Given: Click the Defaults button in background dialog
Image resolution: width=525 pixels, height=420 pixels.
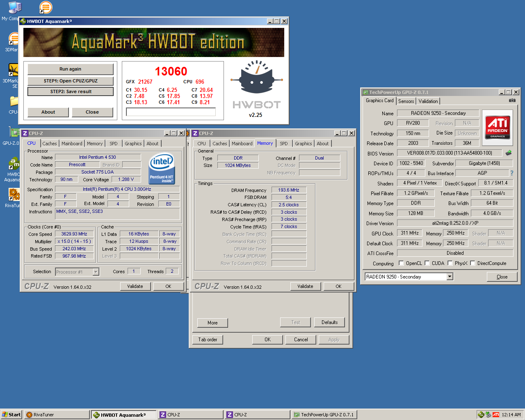Looking at the screenshot, I should (x=330, y=322).
